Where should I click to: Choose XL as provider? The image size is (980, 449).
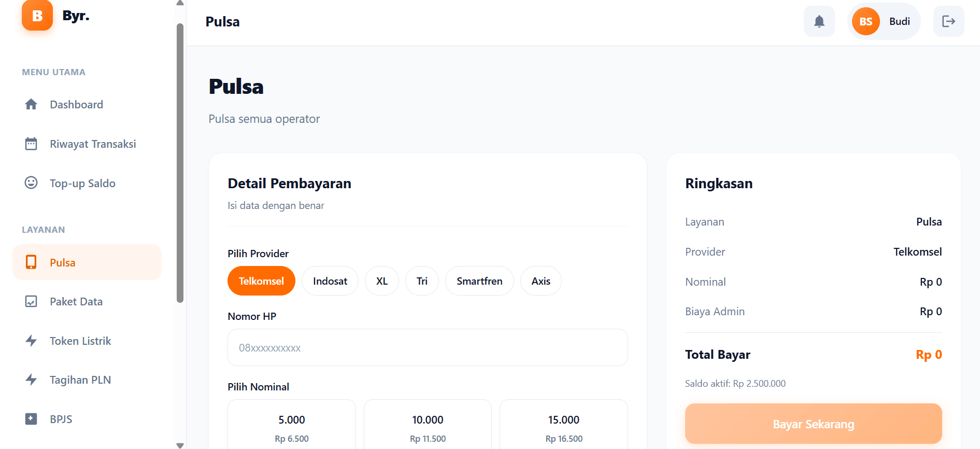click(x=382, y=281)
